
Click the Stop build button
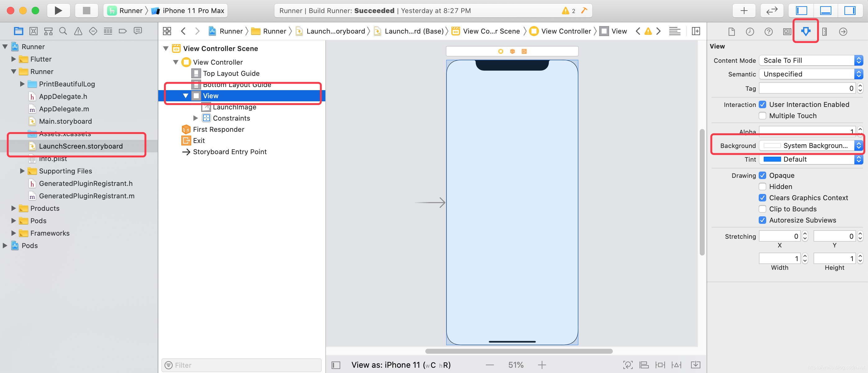(x=86, y=11)
